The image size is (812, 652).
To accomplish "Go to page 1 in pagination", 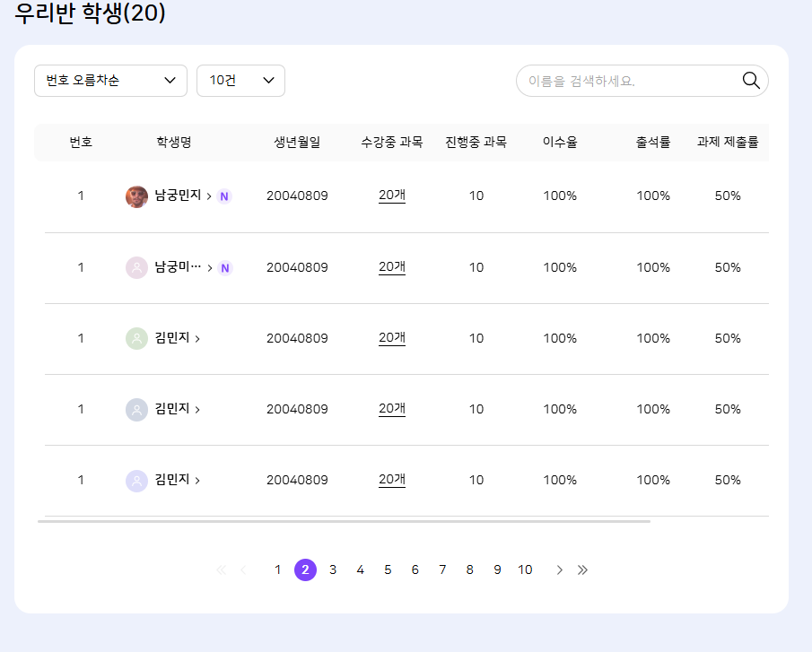I will 277,570.
